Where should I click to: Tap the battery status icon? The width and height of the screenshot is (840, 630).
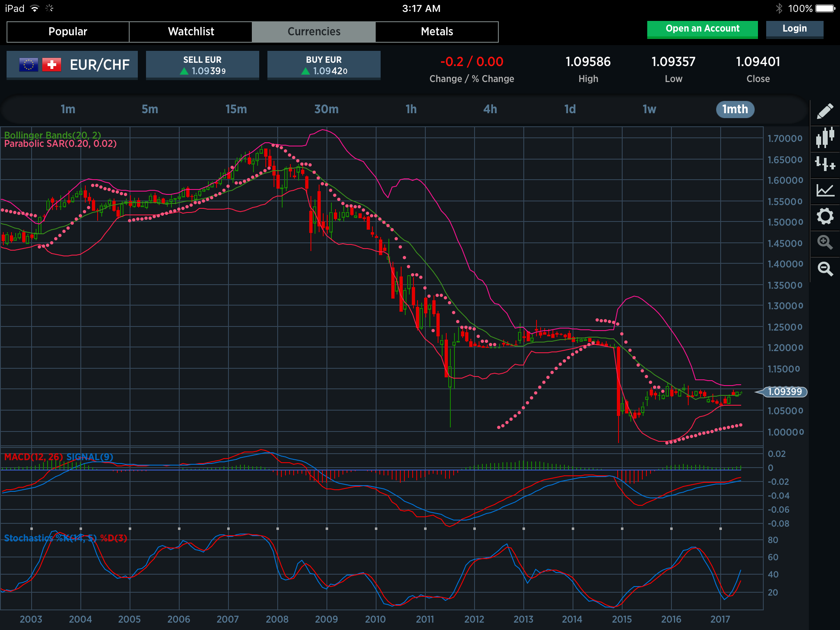point(825,8)
